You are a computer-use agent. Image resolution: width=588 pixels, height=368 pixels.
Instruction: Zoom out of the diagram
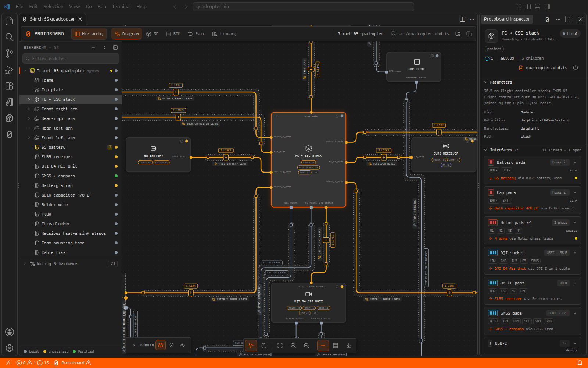tap(306, 346)
